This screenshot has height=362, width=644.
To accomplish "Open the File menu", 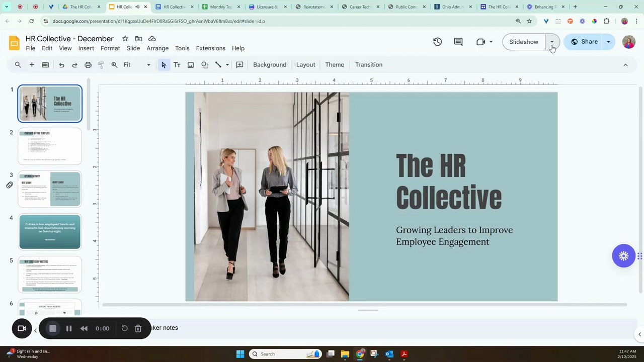I will pos(31,48).
